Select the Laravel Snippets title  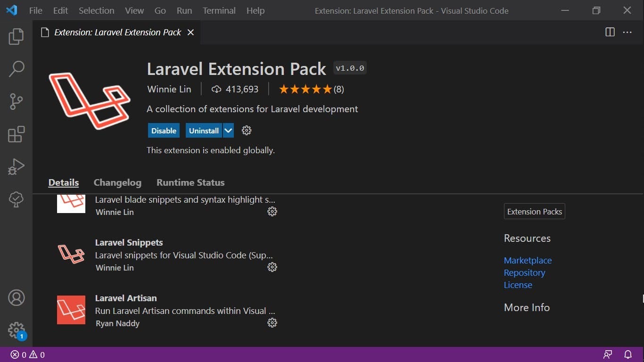pos(129,243)
